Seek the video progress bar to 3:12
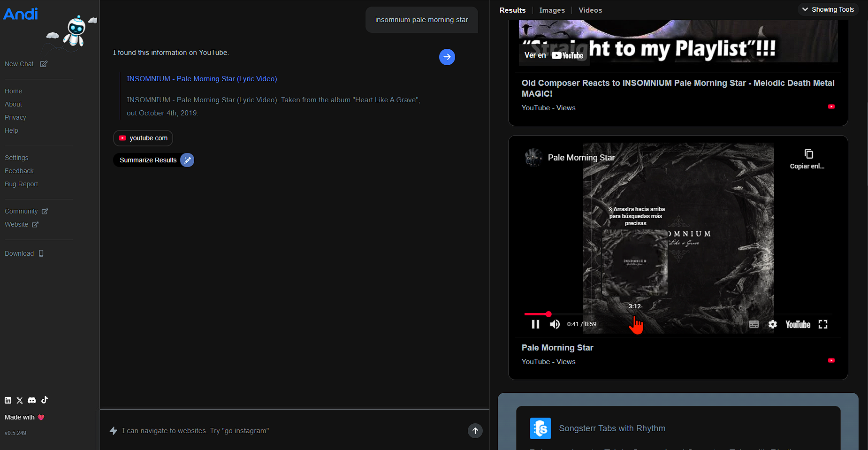This screenshot has height=450, width=868. [x=634, y=314]
